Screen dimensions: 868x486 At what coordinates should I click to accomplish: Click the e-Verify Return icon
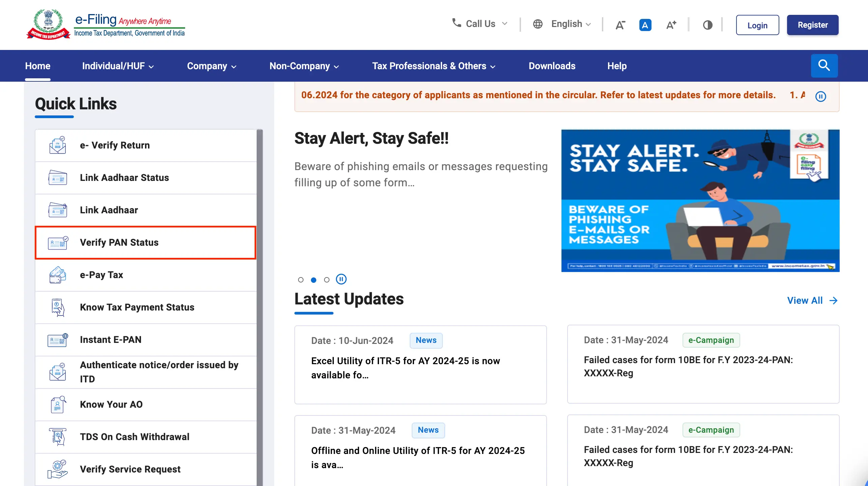58,145
